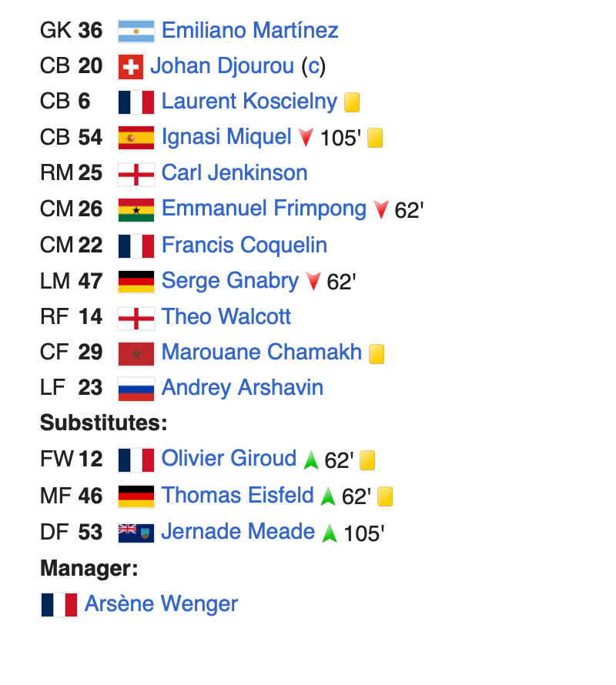The image size is (616, 685).
Task: Open the captain (c) link after Djourou
Action: click(x=313, y=66)
